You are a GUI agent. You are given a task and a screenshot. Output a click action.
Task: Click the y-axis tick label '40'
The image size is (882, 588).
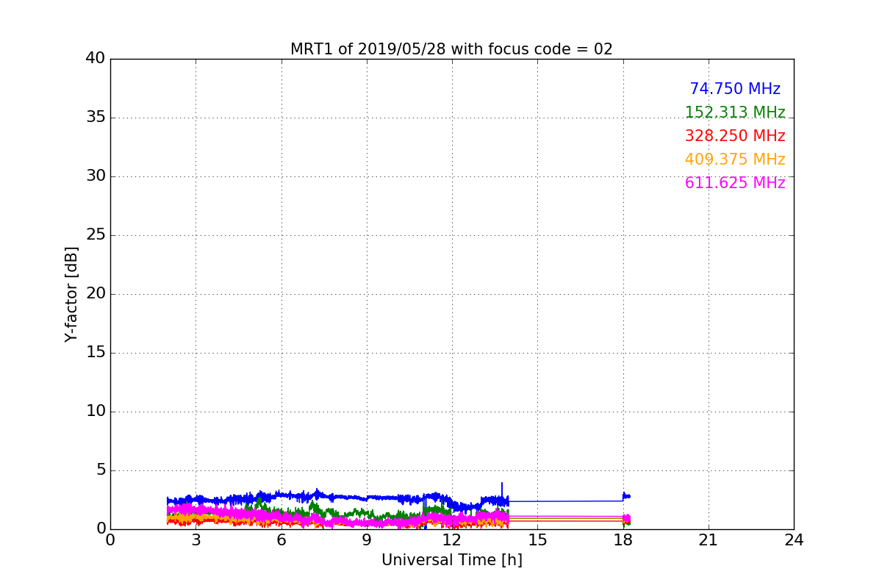pyautogui.click(x=96, y=59)
